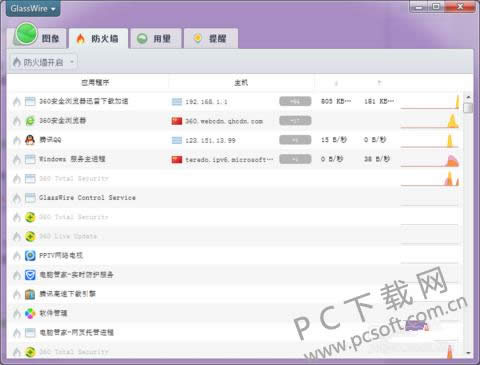Toggle firewall flame for 360安全浏览器迅雷下载加速

tap(17, 101)
